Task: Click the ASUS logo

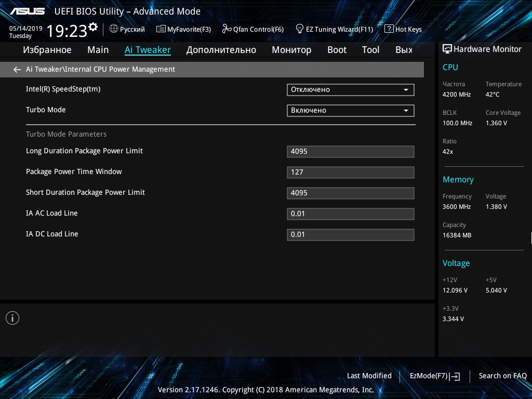Action: point(27,11)
